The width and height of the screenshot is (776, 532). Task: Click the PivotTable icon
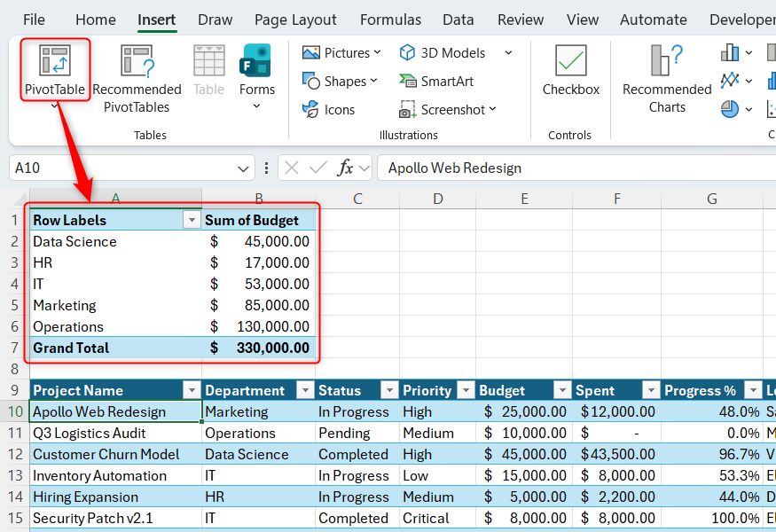(55, 60)
